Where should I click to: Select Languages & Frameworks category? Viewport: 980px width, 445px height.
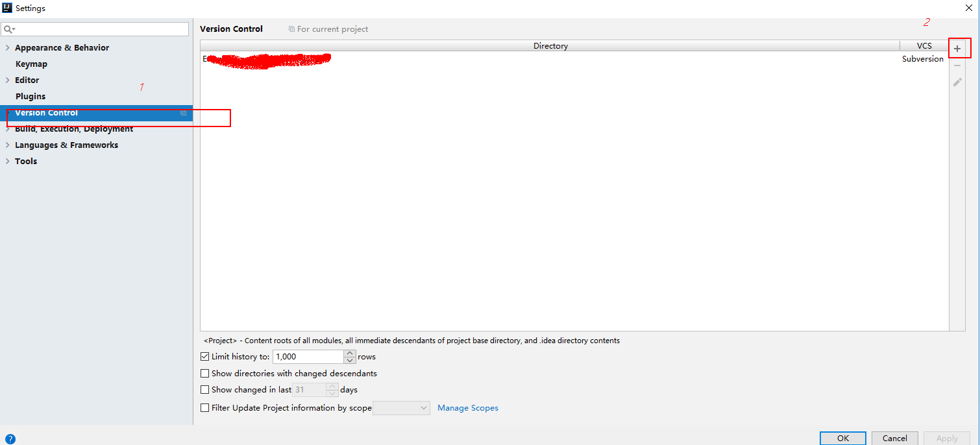coord(67,145)
